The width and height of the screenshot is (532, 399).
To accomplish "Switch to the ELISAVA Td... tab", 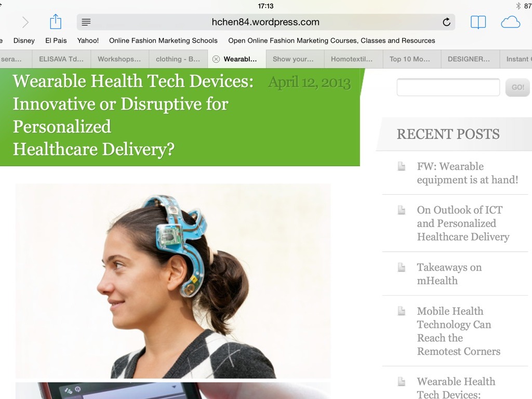I will (61, 59).
